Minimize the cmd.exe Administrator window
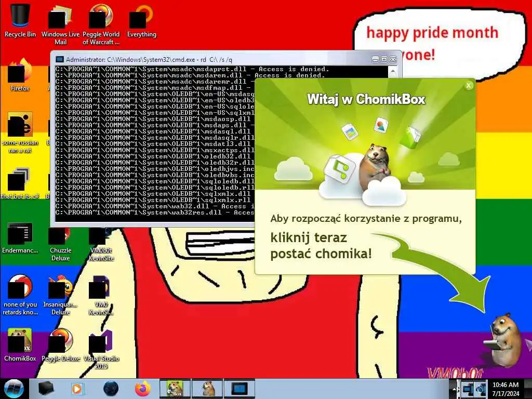 tap(375, 60)
